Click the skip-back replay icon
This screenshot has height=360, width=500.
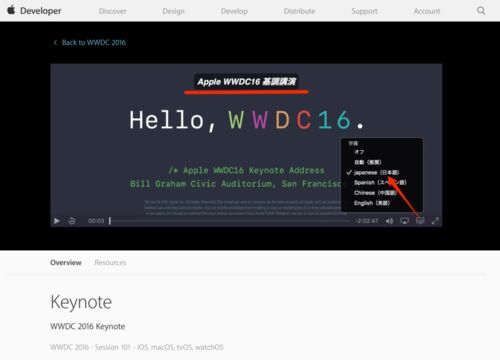(x=72, y=221)
